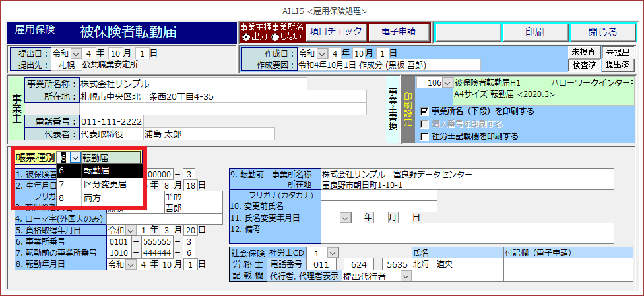The height and width of the screenshot is (296, 644).
Task: Mark the form as 提出済
Action: tap(617, 65)
